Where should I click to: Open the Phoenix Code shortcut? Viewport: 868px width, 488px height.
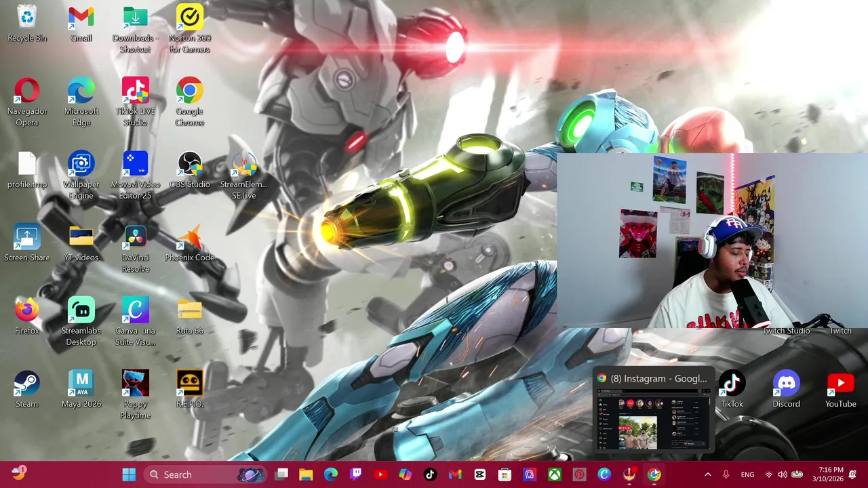tap(190, 243)
